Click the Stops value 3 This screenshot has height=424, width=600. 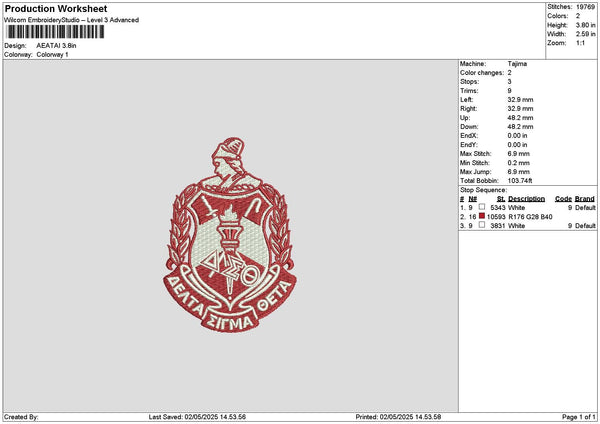[x=510, y=82]
